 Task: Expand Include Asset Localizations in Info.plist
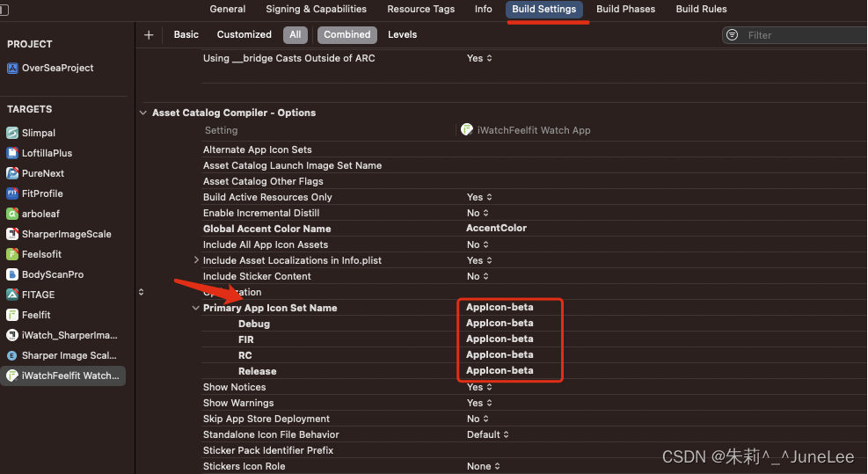(196, 259)
